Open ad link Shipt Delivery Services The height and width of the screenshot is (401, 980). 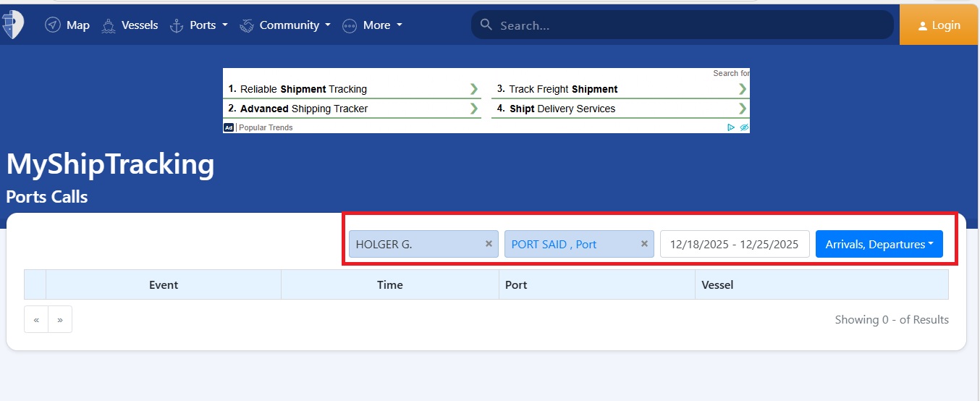(620, 109)
